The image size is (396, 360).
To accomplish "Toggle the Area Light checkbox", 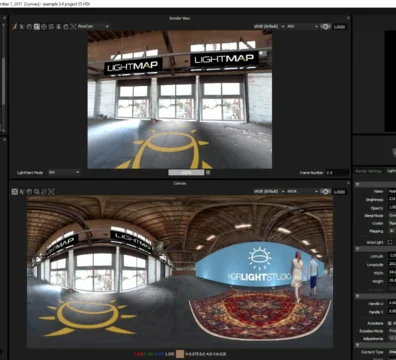I will point(390,242).
